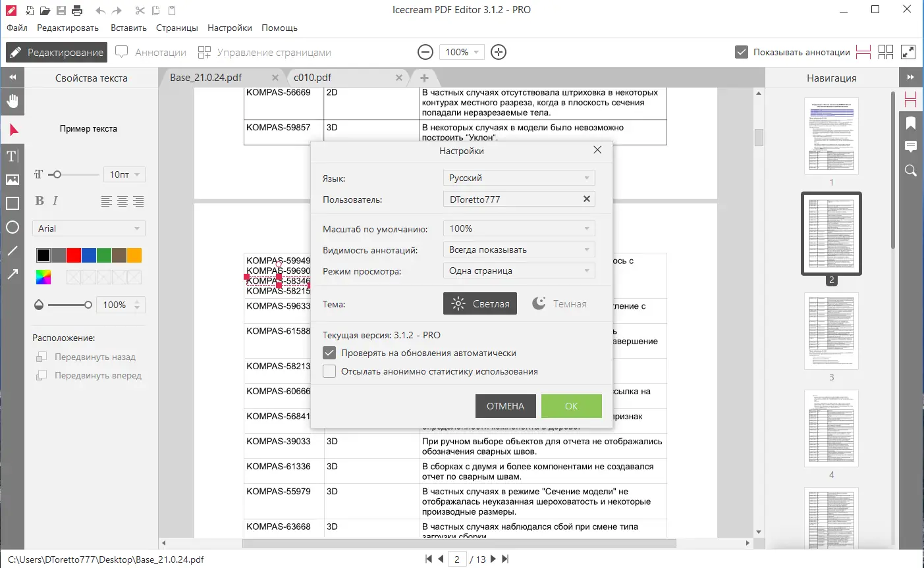Open the Comments panel in the right sidebar

tap(911, 146)
